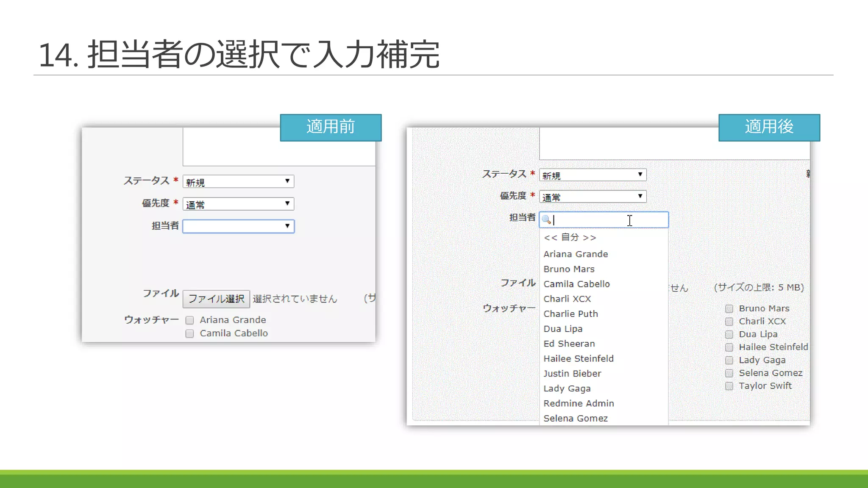Select Ed Sheeran in assignee list

coord(604,344)
